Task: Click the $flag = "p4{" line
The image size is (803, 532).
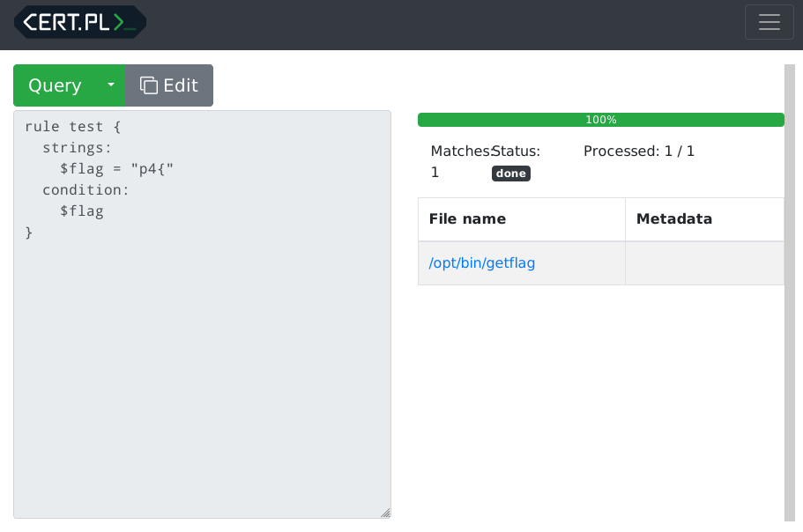Action: coord(116,169)
